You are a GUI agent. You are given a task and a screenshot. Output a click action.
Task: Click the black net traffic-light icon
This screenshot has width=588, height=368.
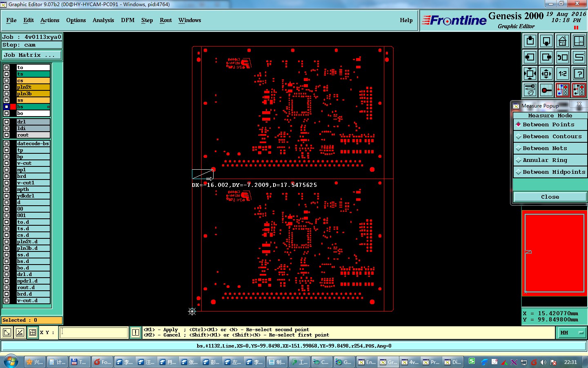579,90
